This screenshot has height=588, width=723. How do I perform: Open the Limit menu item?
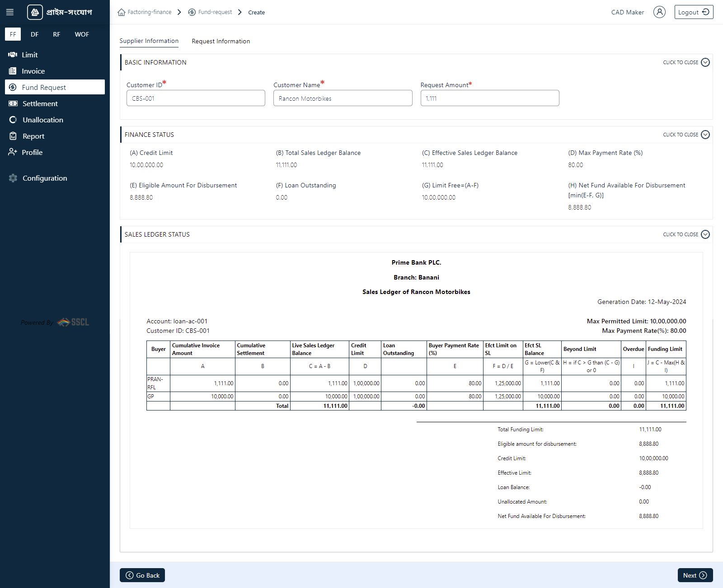55,55
